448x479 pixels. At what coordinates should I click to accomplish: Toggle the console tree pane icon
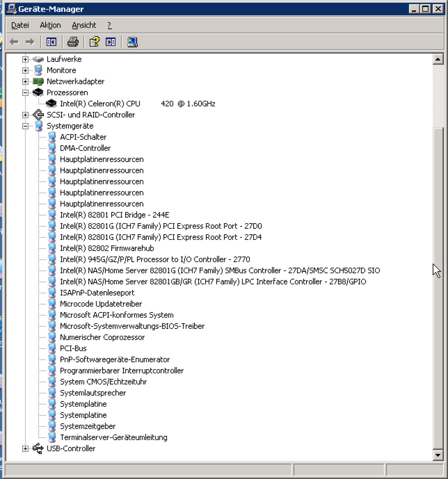(51, 42)
